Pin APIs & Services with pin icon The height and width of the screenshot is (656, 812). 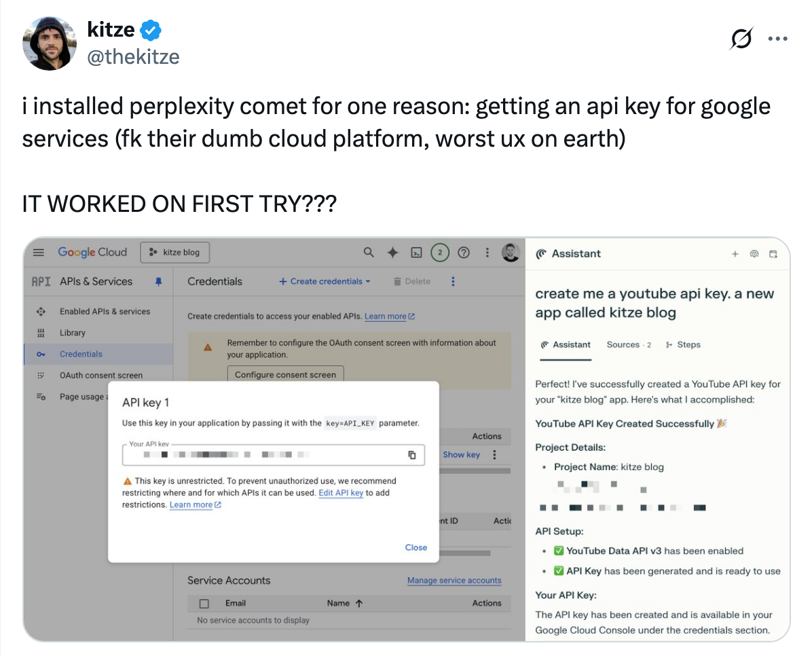point(159,282)
